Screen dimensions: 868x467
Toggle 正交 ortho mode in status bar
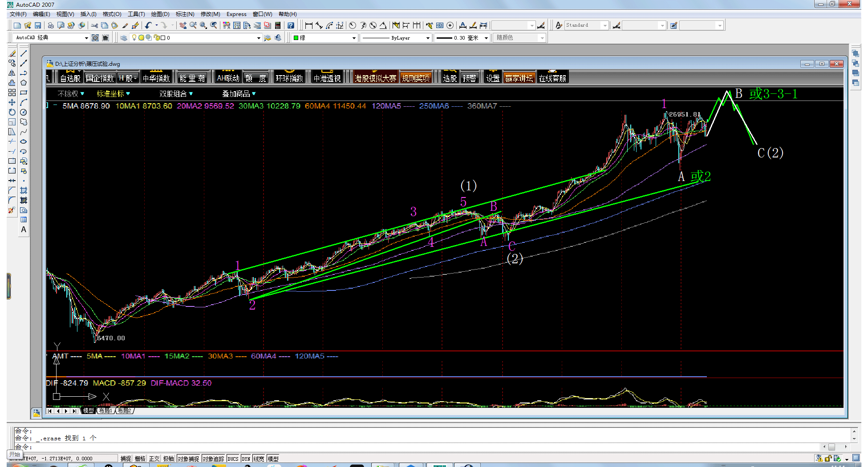[154, 459]
